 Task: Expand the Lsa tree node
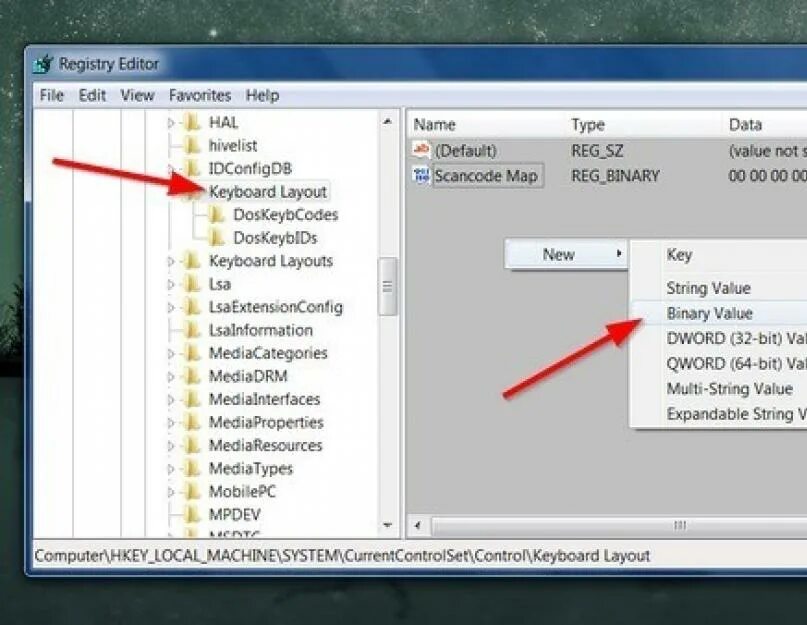point(171,285)
